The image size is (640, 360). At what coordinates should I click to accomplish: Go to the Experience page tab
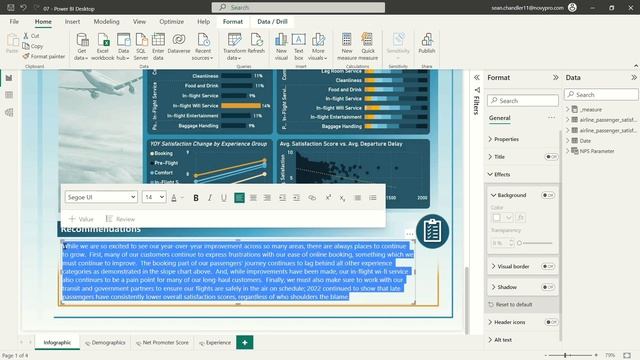(215, 343)
